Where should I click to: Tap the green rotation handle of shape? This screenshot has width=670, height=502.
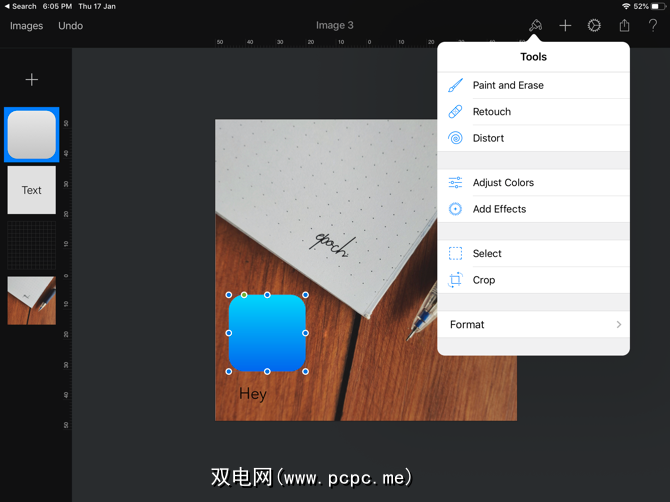[x=244, y=295]
